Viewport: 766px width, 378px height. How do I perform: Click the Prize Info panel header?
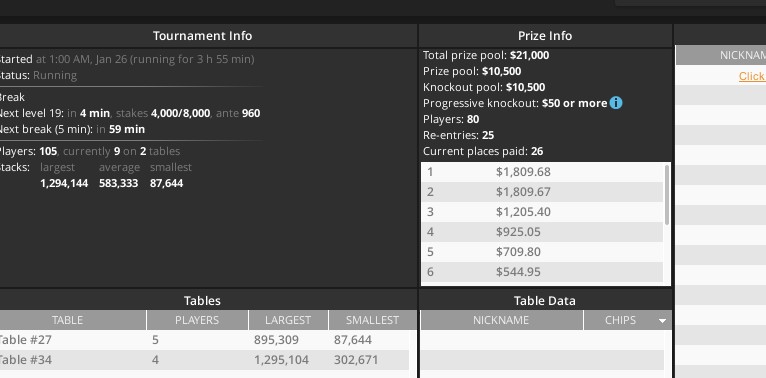[x=545, y=36]
